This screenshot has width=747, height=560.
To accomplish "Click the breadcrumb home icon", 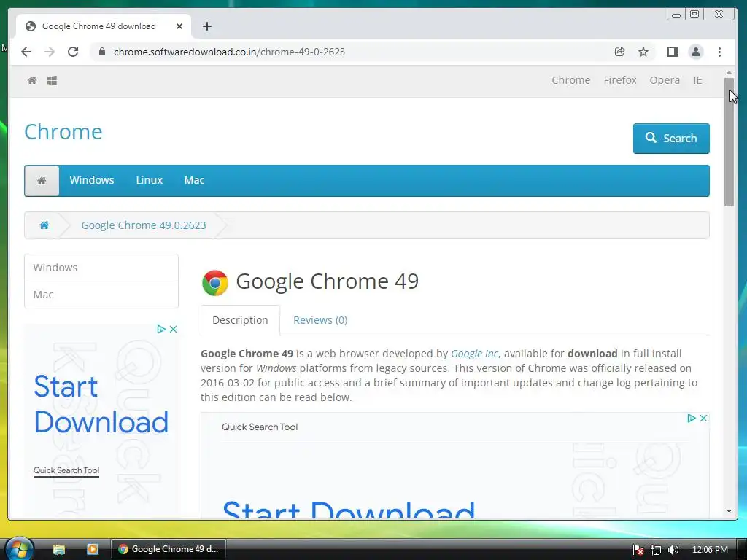I will coord(44,225).
